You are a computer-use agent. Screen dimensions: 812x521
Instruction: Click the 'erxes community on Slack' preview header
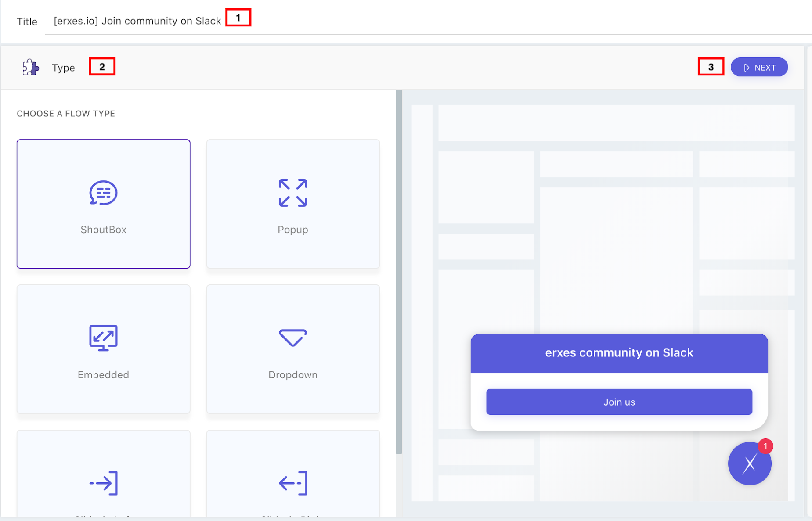(x=619, y=353)
